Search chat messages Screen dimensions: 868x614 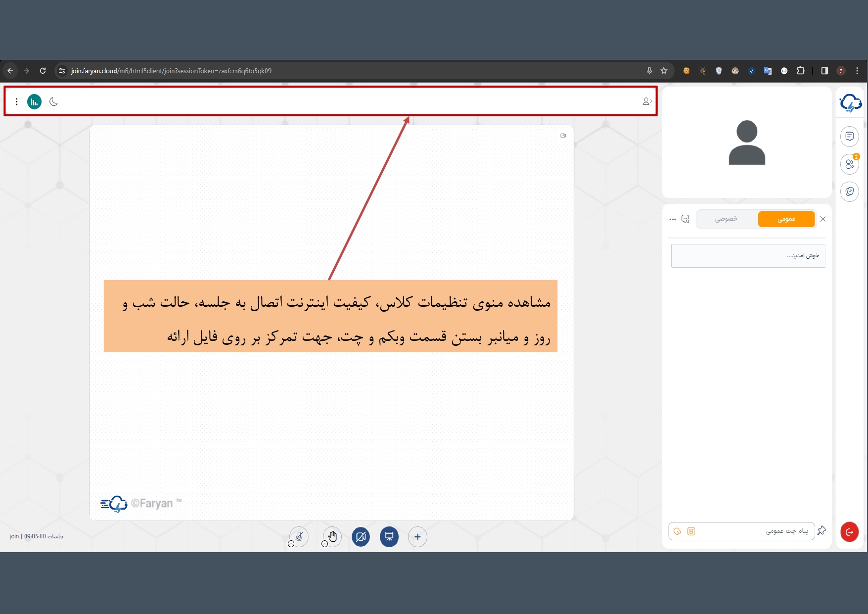[x=685, y=219]
